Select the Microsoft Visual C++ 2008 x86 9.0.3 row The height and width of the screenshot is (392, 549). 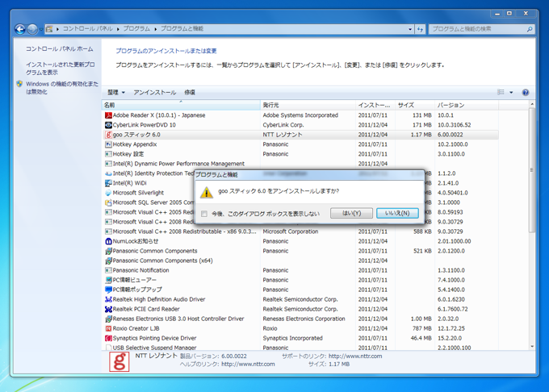click(x=301, y=231)
